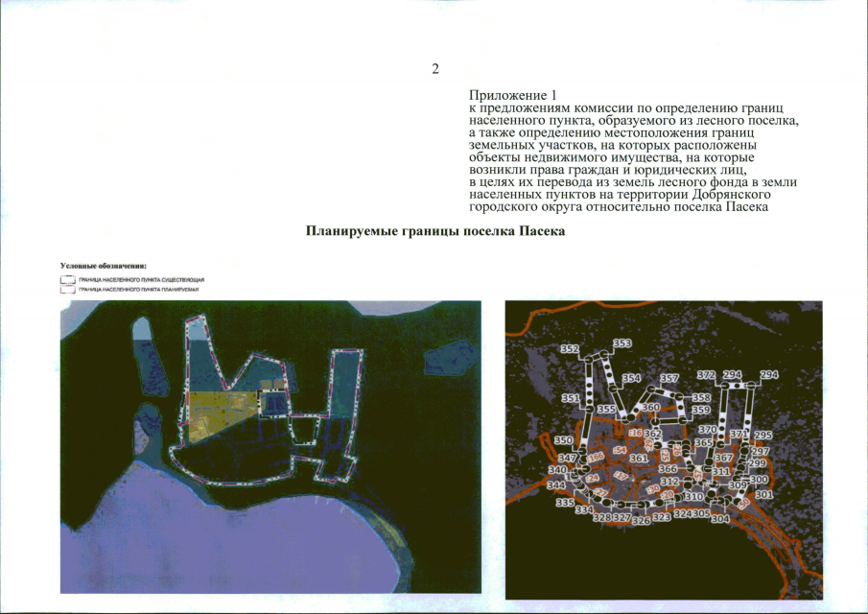Click boundary point label 357

click(x=669, y=378)
